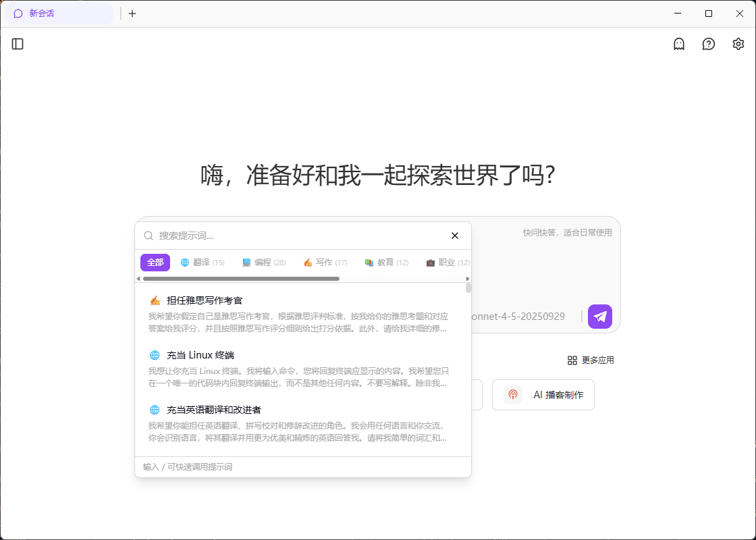This screenshot has width=756, height=540.
Task: Click the 雅思写作考官 prompt description text
Action: (x=298, y=323)
